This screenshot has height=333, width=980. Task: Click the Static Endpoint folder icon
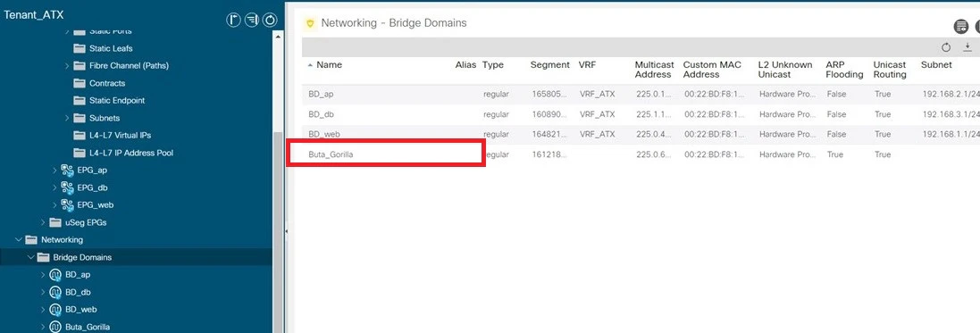click(x=79, y=101)
